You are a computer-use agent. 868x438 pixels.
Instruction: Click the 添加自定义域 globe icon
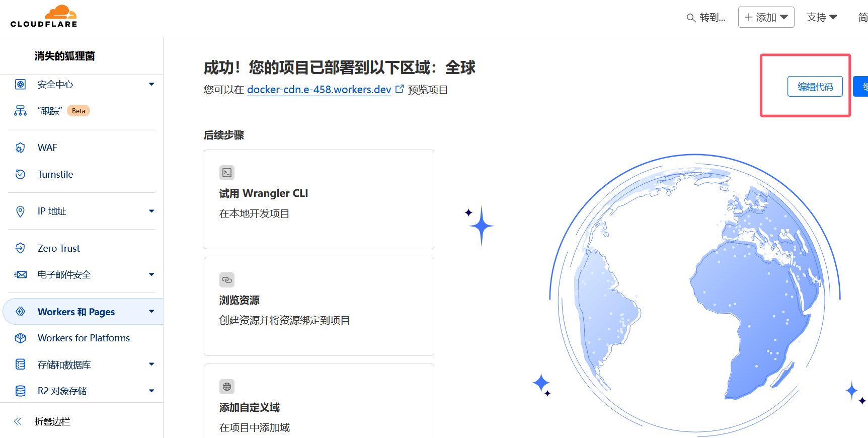(x=227, y=387)
